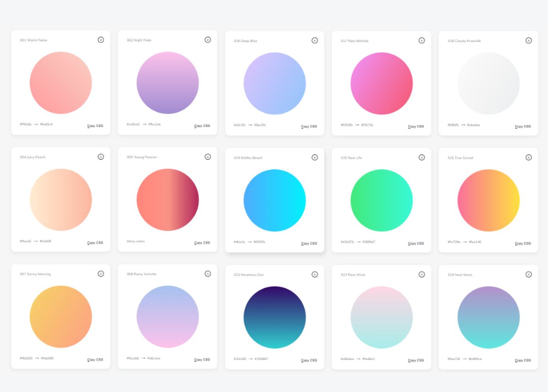Select the Warm Flame pink gradient circle

[61, 83]
